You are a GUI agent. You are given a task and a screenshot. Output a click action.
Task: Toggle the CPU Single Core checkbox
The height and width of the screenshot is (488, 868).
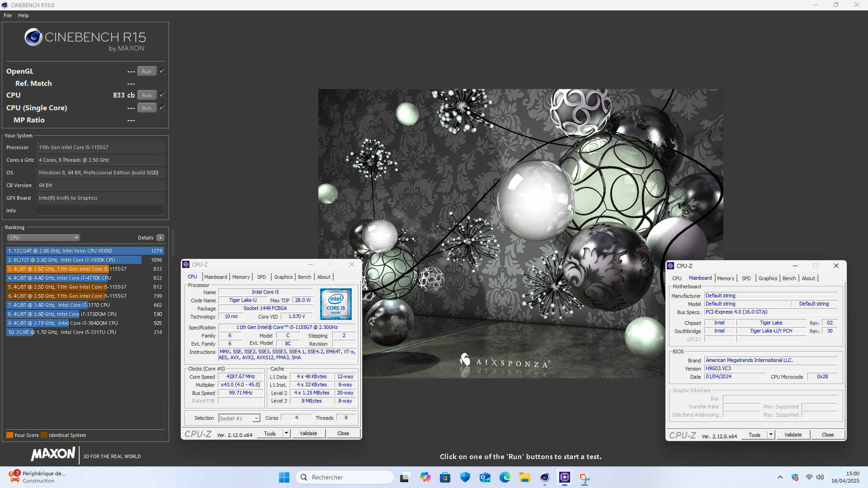(162, 108)
